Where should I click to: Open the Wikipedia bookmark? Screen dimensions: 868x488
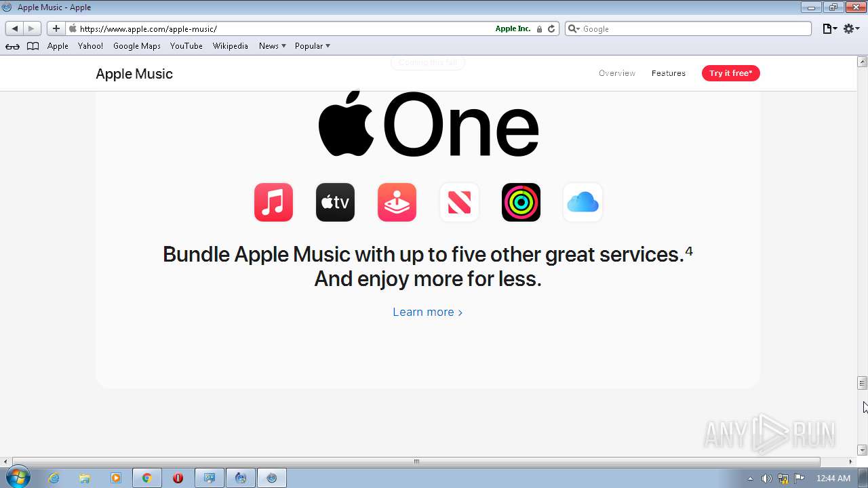tap(231, 46)
